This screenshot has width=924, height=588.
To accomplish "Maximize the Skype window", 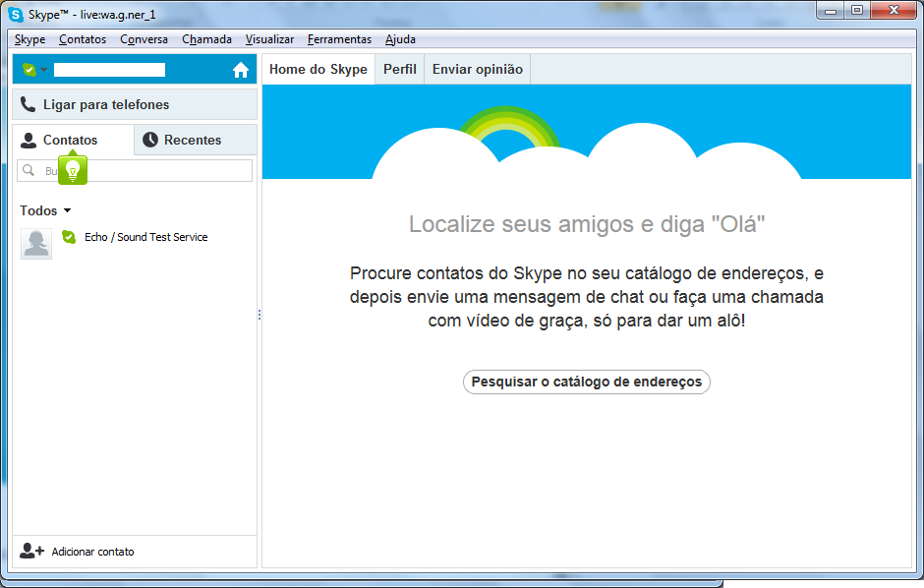I will coord(857,11).
